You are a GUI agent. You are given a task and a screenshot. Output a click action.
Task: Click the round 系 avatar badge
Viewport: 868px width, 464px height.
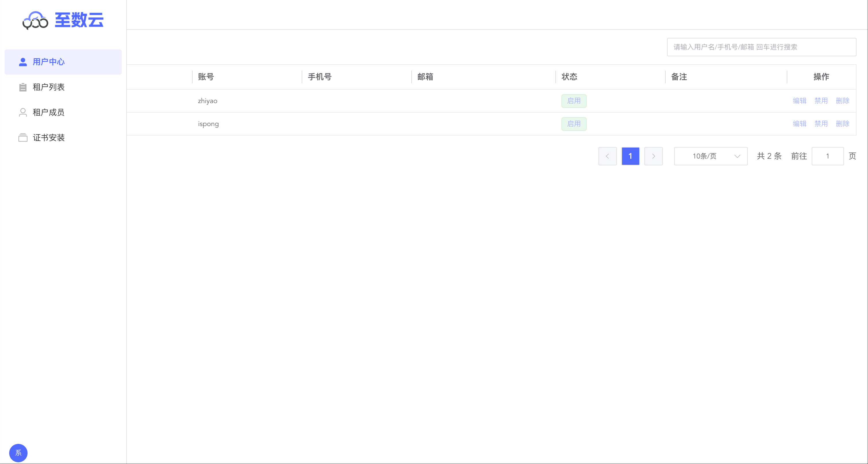click(18, 453)
